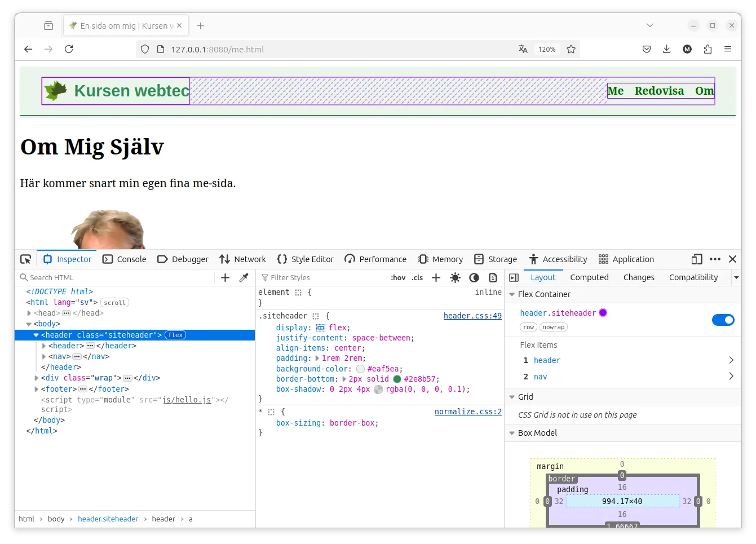756x544 pixels.
Task: Follow the Redovisa navigation link
Action: [x=659, y=91]
